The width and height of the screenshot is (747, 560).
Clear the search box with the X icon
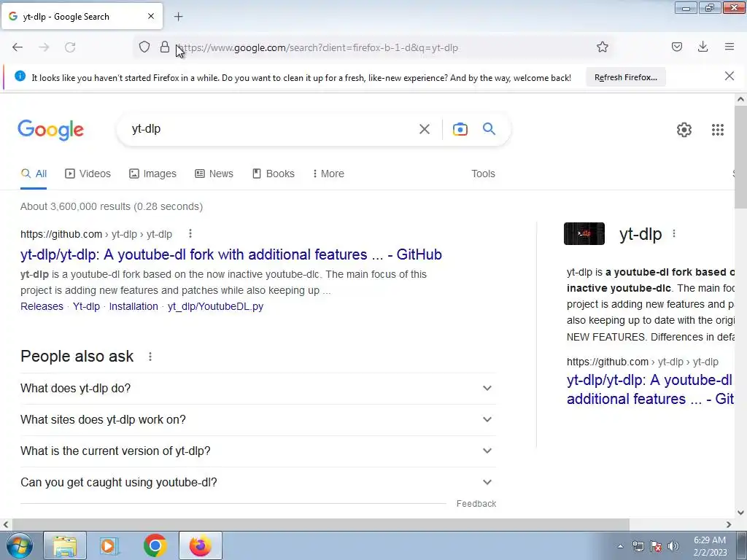click(424, 129)
